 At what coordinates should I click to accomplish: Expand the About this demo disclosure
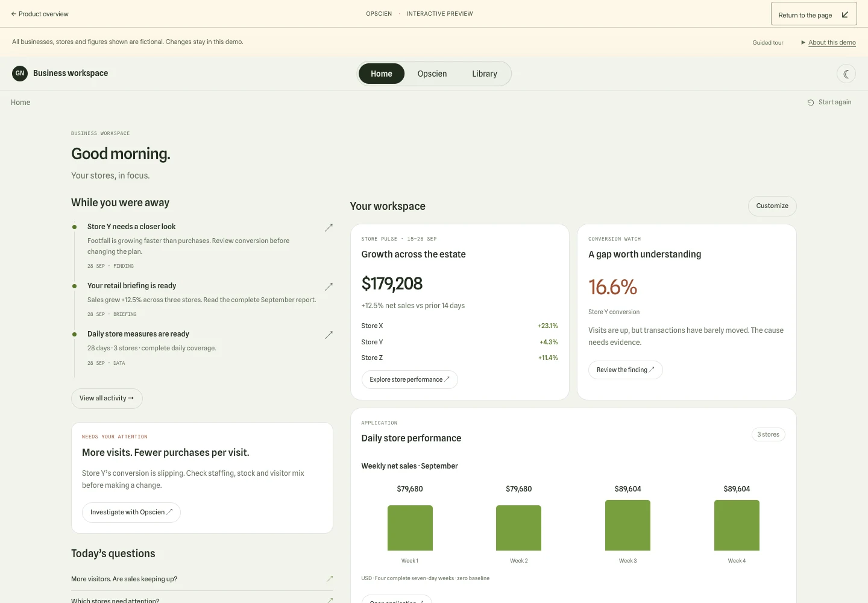(x=828, y=42)
